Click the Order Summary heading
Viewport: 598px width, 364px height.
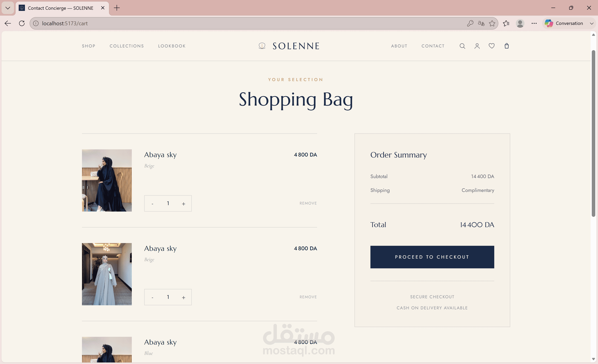click(398, 155)
